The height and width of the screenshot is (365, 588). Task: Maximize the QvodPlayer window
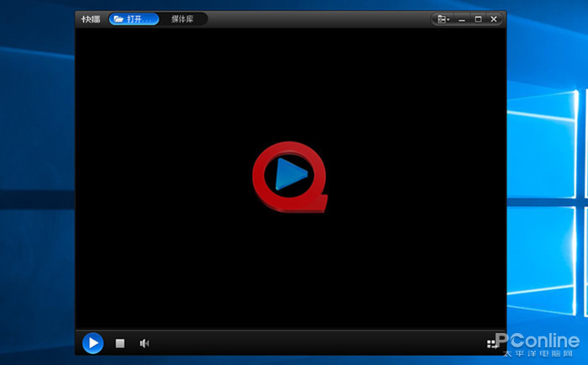pos(478,19)
